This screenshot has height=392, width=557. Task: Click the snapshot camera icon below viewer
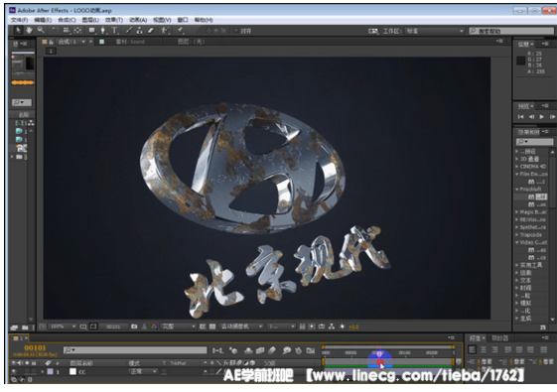(x=134, y=327)
